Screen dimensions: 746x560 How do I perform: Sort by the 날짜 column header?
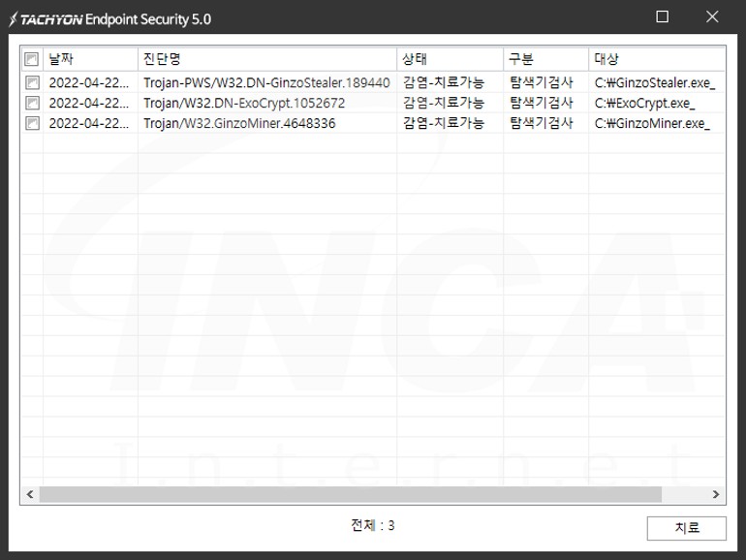point(90,59)
